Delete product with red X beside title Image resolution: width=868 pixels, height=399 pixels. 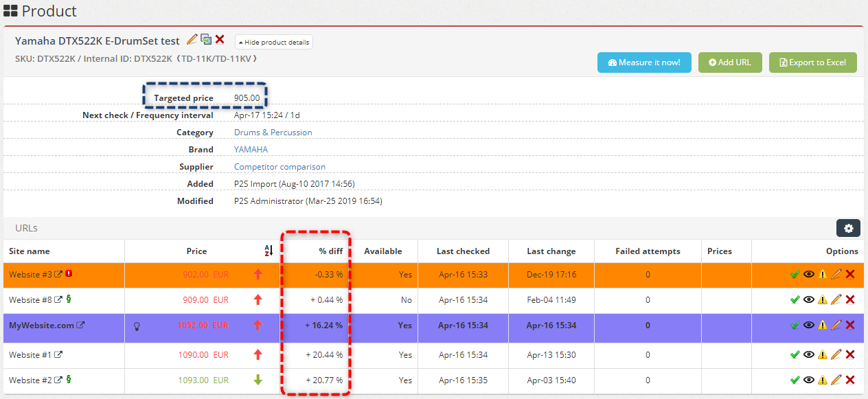(220, 40)
